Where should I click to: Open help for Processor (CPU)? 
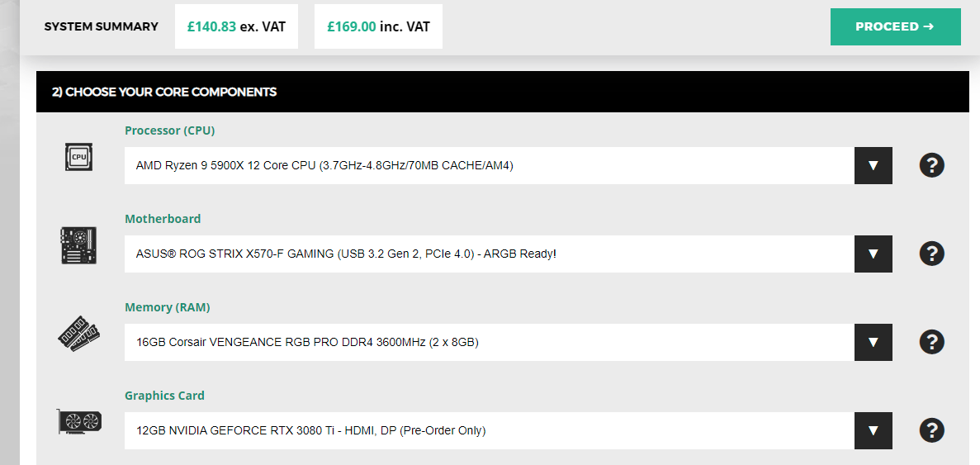point(931,166)
